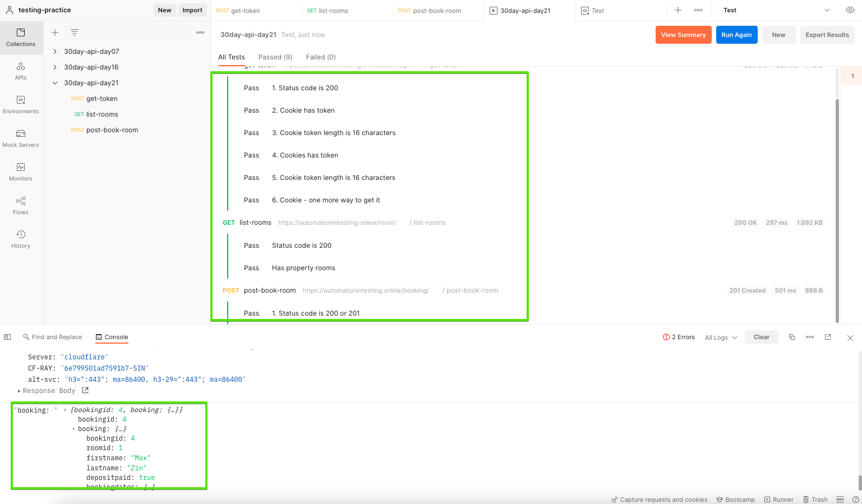Viewport: 862px width, 504px height.
Task: Show the 2 Errors in console
Action: [679, 337]
